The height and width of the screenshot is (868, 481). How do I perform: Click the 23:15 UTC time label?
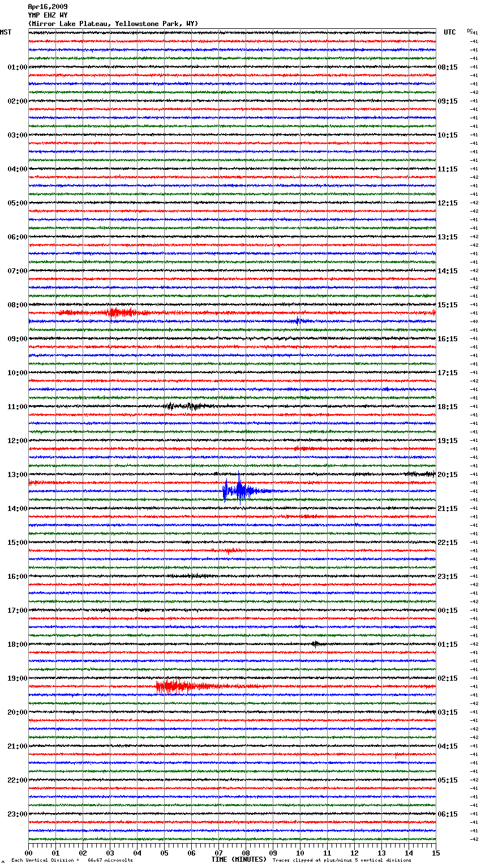pos(448,577)
